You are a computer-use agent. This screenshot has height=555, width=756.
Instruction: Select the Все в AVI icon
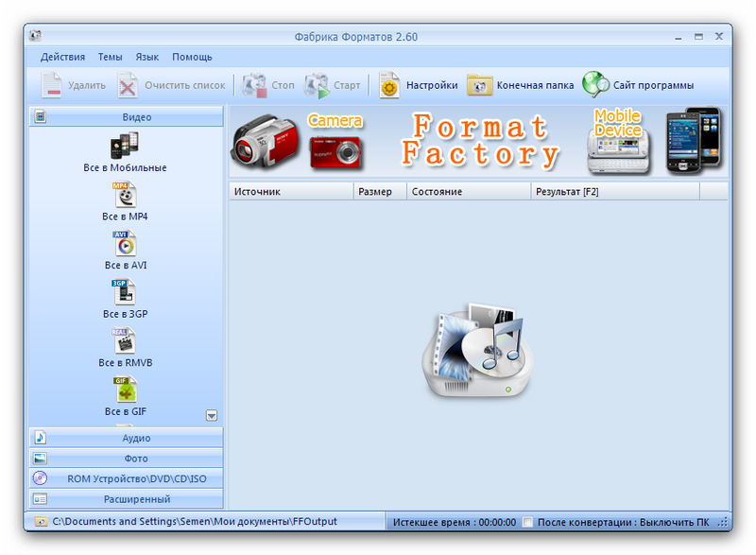pos(126,243)
